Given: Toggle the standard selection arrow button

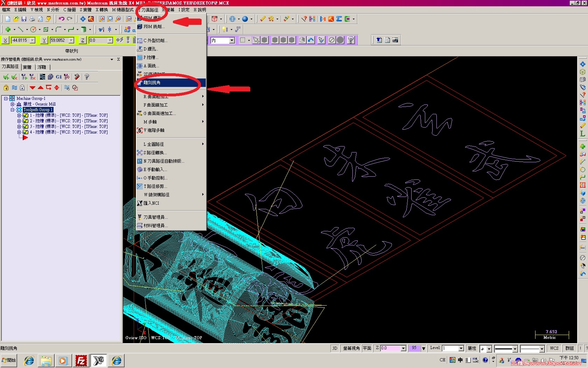Looking at the screenshot, I should (x=257, y=40).
